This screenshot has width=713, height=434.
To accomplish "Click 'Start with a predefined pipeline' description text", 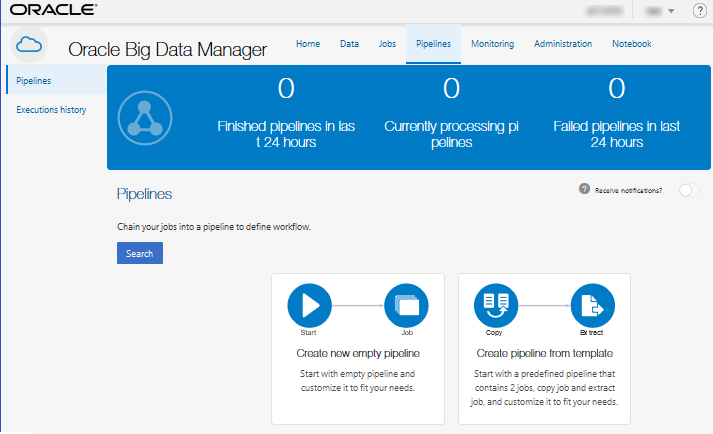I will coord(544,388).
